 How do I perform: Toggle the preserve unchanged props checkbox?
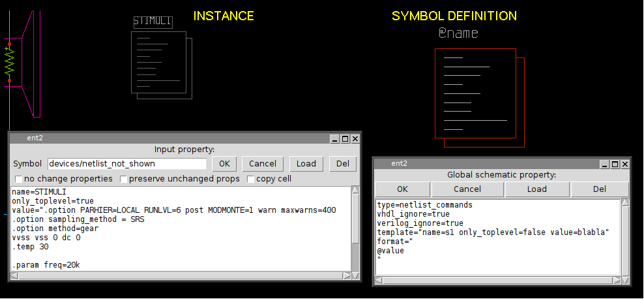click(x=123, y=179)
